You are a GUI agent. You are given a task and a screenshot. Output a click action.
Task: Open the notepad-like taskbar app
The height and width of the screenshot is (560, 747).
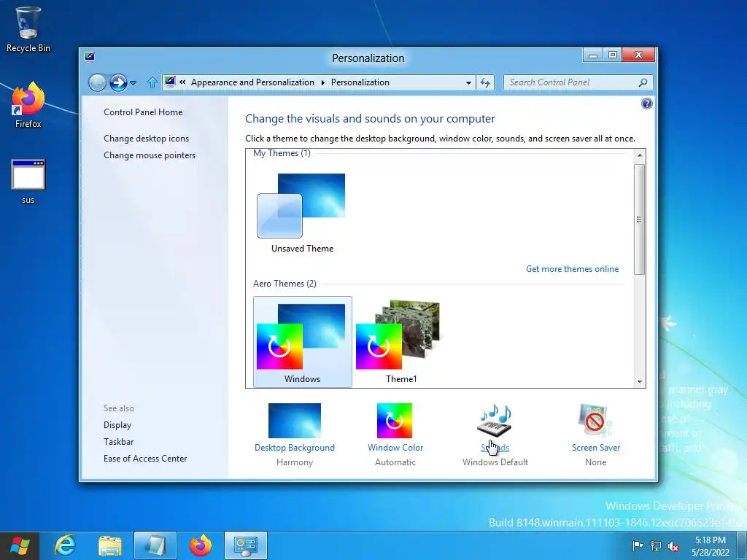coord(155,545)
